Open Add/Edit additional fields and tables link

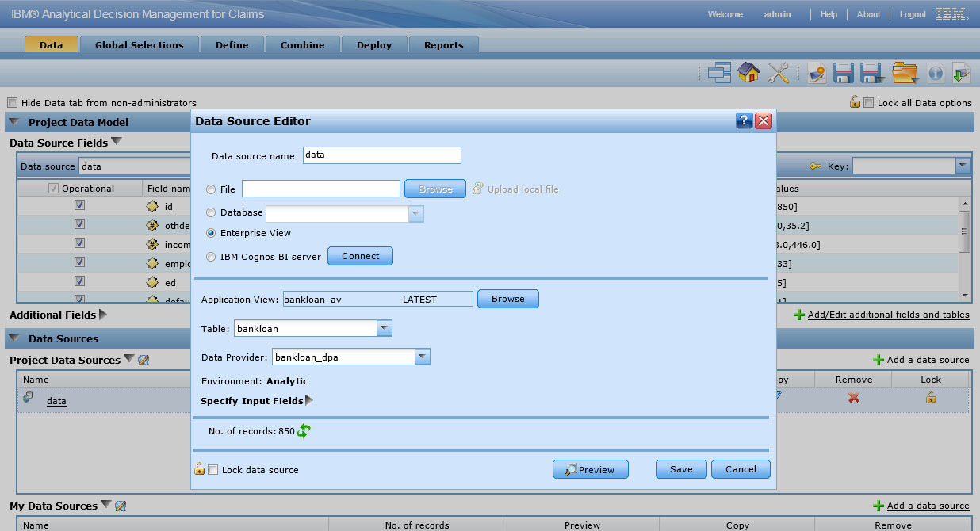pos(888,315)
